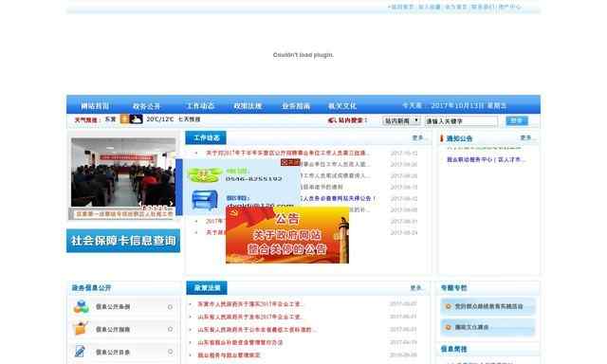
Task: Select the 工作动态 section tab
Action: click(206, 137)
